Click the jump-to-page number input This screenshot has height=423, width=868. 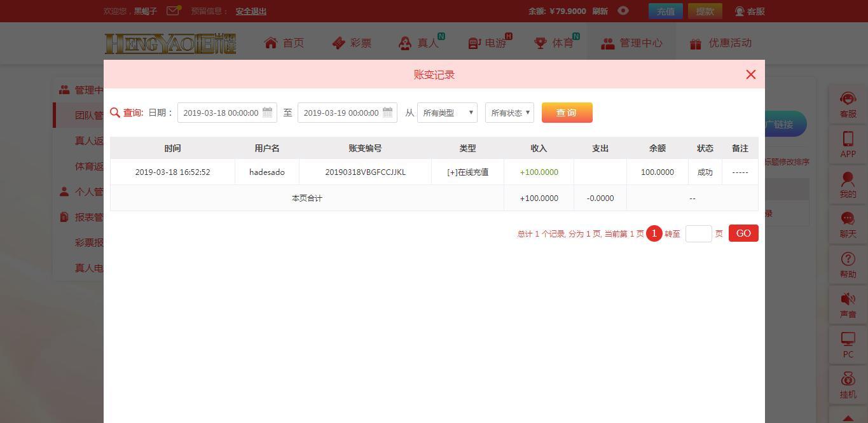pyautogui.click(x=698, y=233)
